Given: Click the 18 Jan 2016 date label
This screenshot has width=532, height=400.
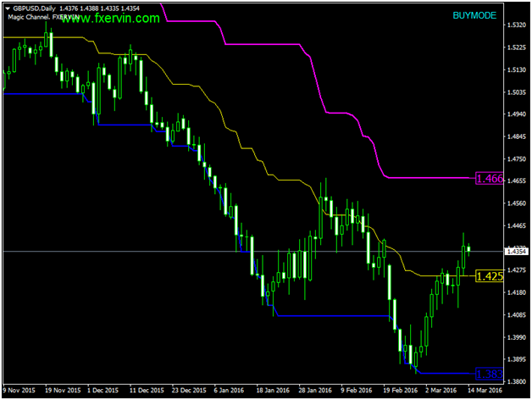Looking at the screenshot, I should [273, 390].
